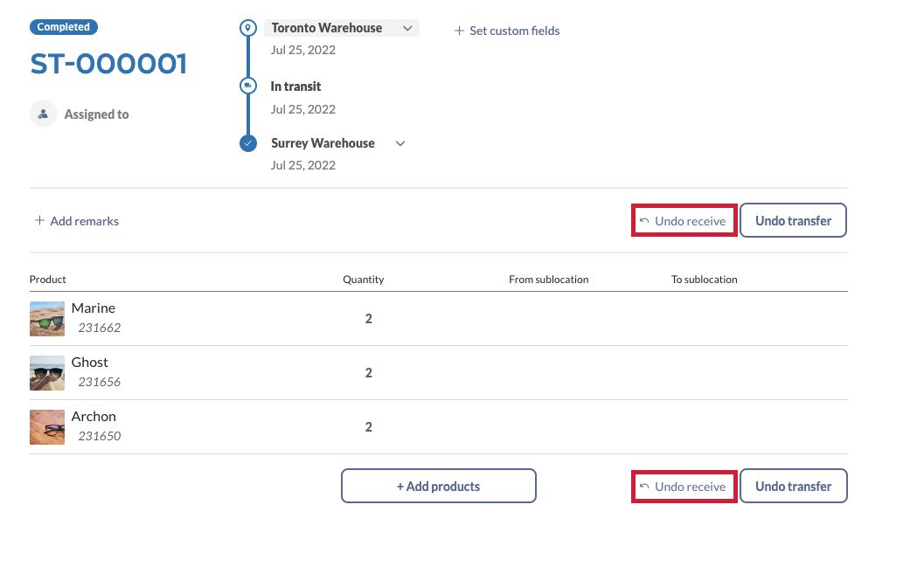Click the Toronto Warehouse location pin icon
This screenshot has width=924, height=567.
(248, 29)
